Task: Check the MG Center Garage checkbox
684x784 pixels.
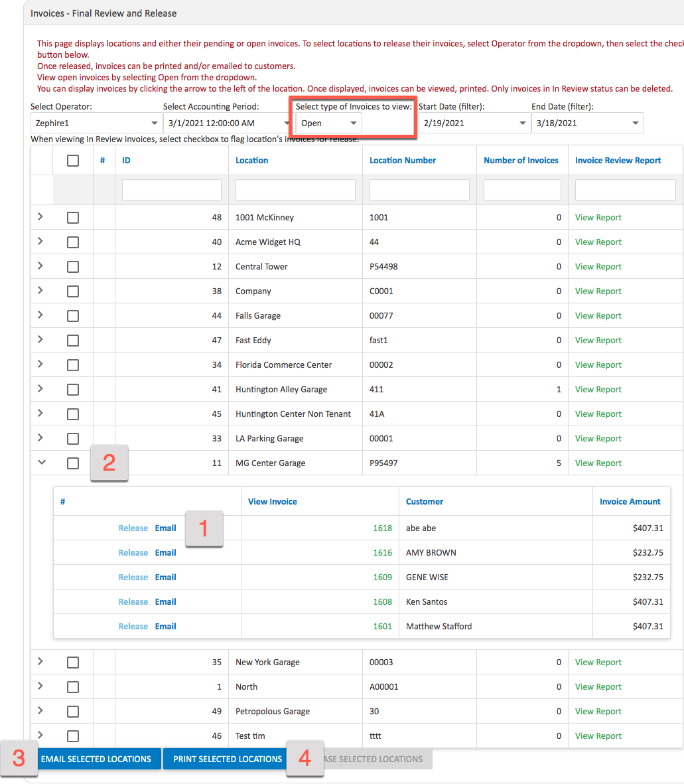Action: (x=73, y=463)
